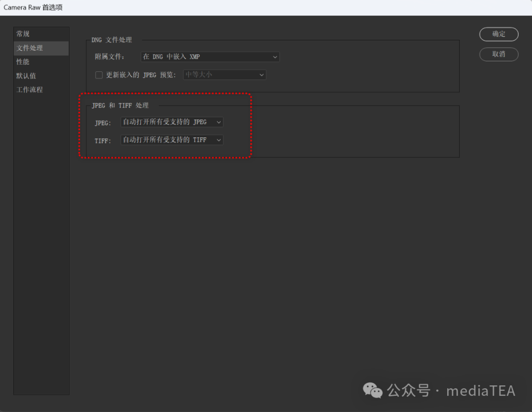Click the Camera Raw 首选项 title text
Viewport: 532px width, 412px height.
[33, 7]
